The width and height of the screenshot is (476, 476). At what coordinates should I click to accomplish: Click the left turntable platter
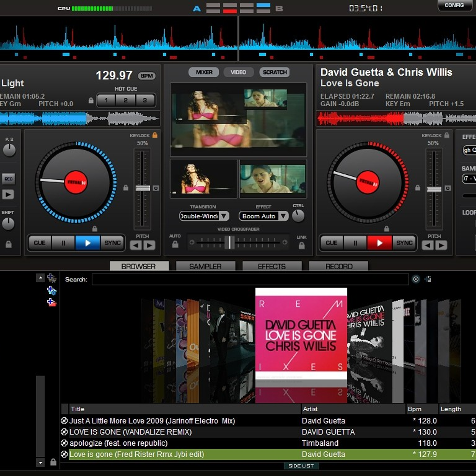pyautogui.click(x=76, y=182)
